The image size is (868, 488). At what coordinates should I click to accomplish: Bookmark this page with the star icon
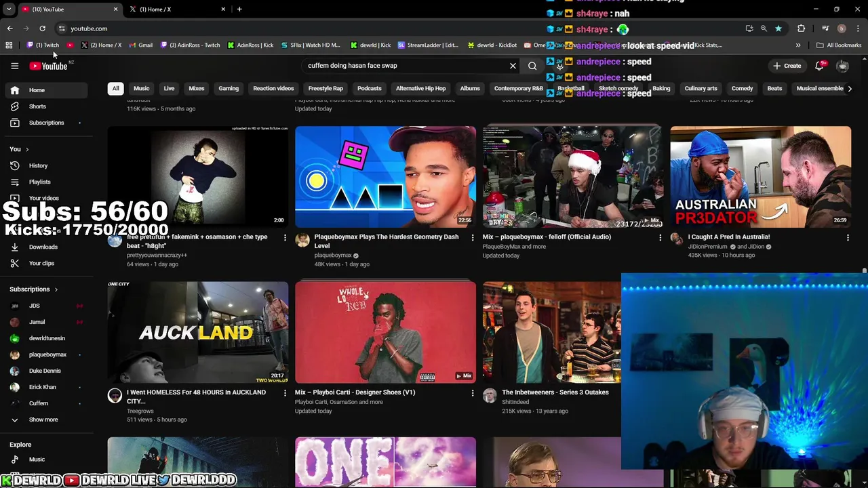pyautogui.click(x=778, y=28)
